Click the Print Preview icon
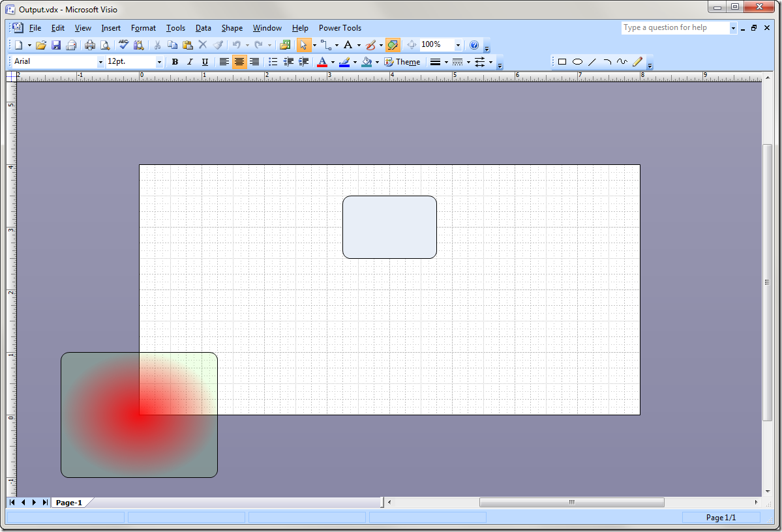Image resolution: width=782 pixels, height=532 pixels. (x=104, y=45)
